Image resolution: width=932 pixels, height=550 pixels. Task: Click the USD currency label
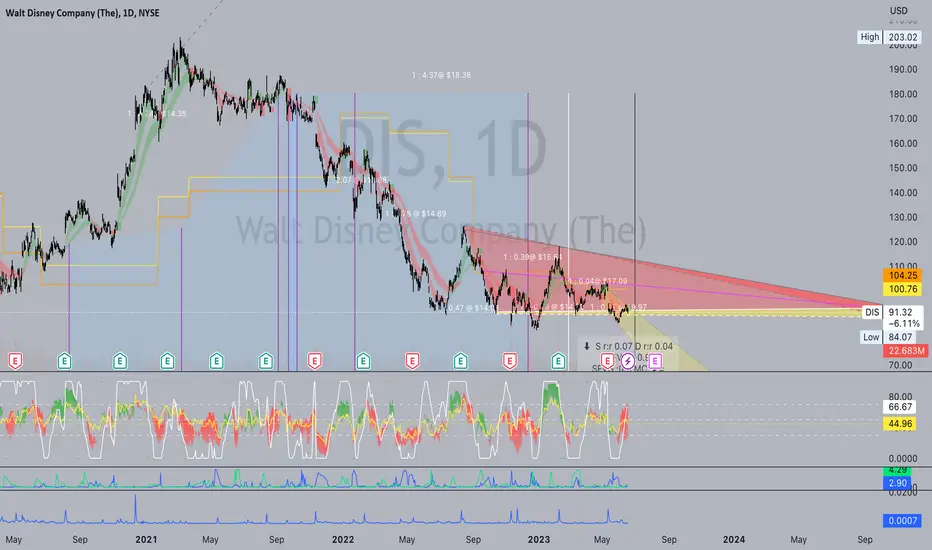point(898,11)
